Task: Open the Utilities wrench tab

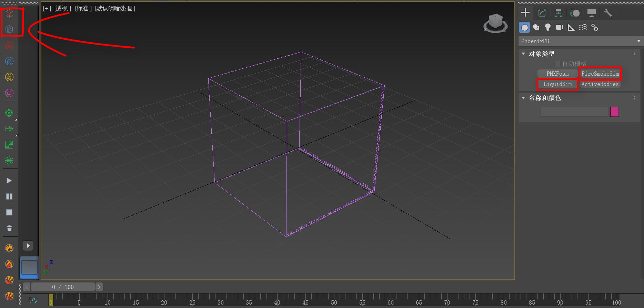Action: click(608, 13)
